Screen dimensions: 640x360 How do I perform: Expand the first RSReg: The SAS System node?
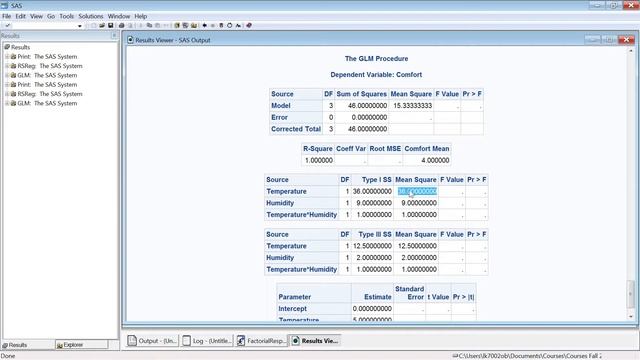[7, 66]
